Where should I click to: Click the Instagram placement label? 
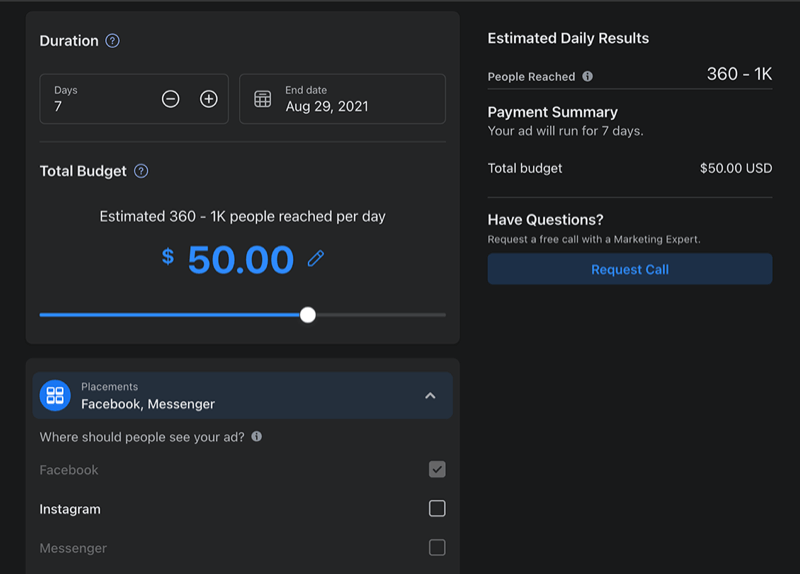[70, 509]
